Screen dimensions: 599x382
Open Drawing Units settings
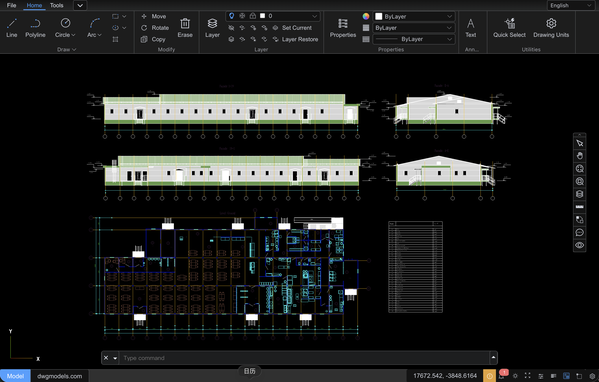tap(551, 28)
